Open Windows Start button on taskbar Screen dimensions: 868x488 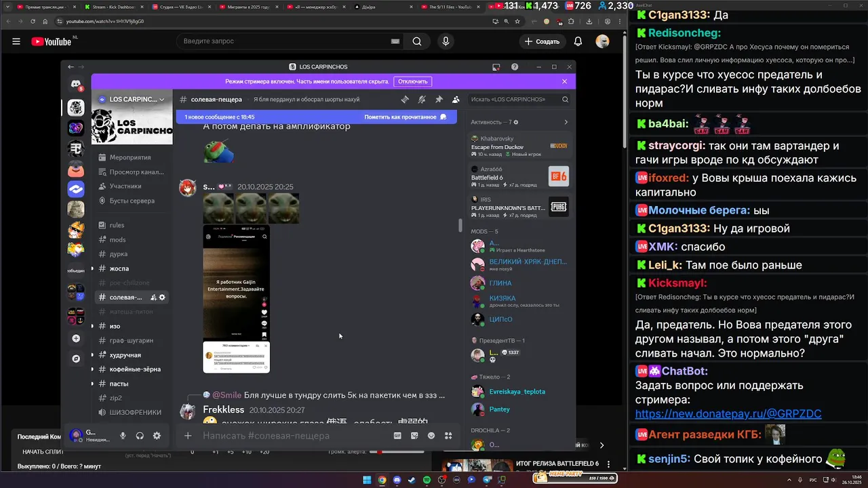tap(367, 480)
